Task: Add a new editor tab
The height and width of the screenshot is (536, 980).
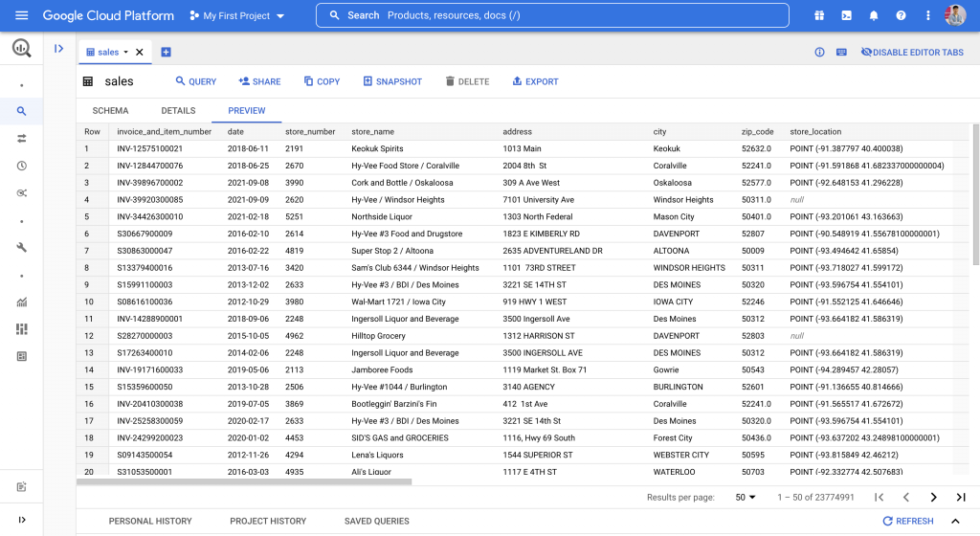Action: click(166, 53)
